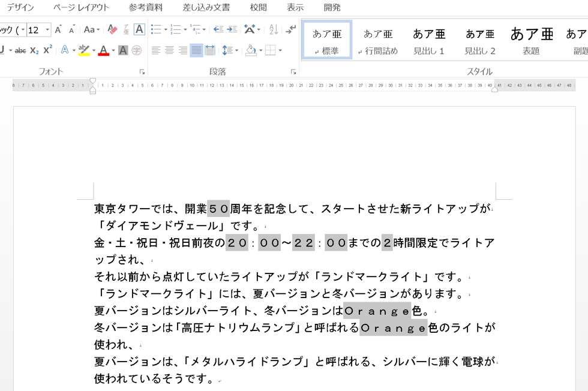Click the phonetic guide (ruby) icon

127,29
